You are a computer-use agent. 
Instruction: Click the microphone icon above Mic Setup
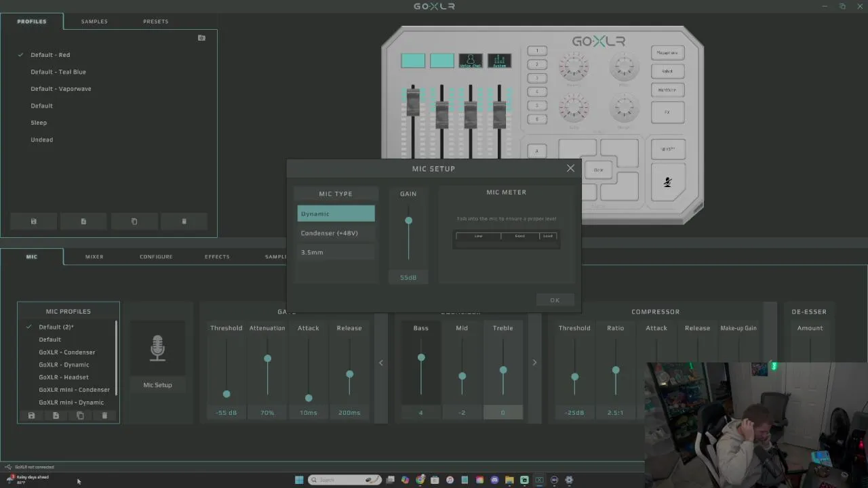click(x=157, y=348)
